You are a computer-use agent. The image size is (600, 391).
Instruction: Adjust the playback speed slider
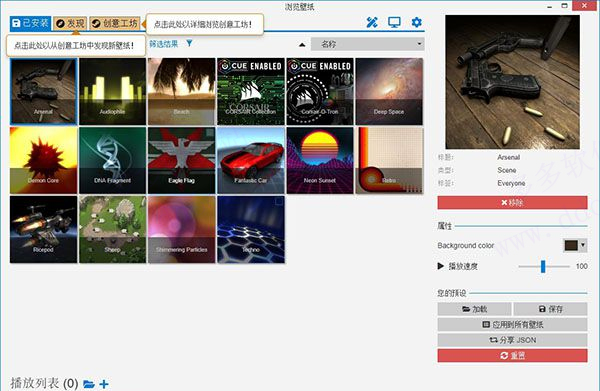(543, 266)
